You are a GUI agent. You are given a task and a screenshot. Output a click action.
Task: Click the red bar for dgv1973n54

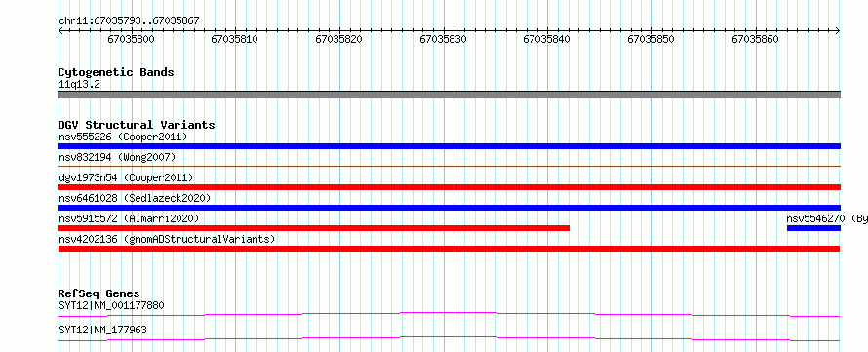click(x=450, y=187)
